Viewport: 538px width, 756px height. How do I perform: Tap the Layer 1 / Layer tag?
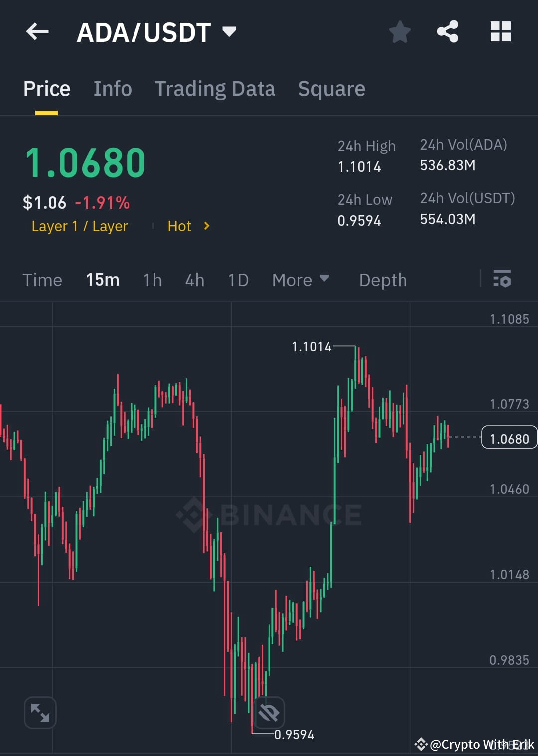coord(79,226)
